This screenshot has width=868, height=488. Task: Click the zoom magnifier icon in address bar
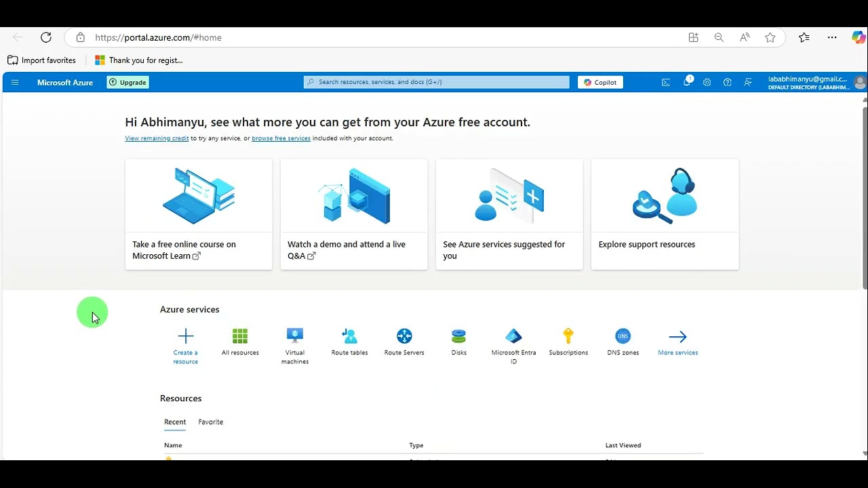tap(719, 37)
